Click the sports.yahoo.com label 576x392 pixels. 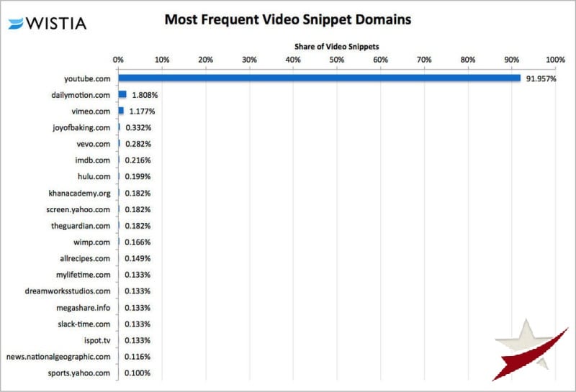tap(79, 373)
